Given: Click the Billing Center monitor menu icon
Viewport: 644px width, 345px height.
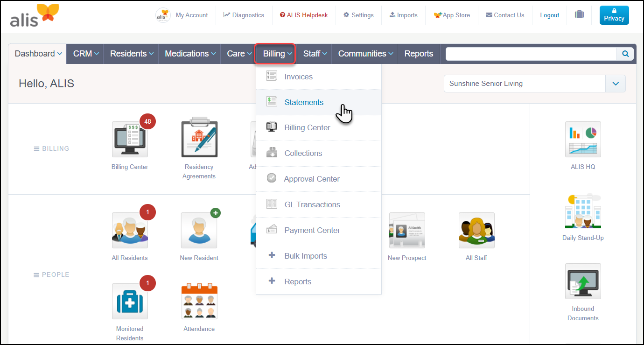Looking at the screenshot, I should click(272, 127).
